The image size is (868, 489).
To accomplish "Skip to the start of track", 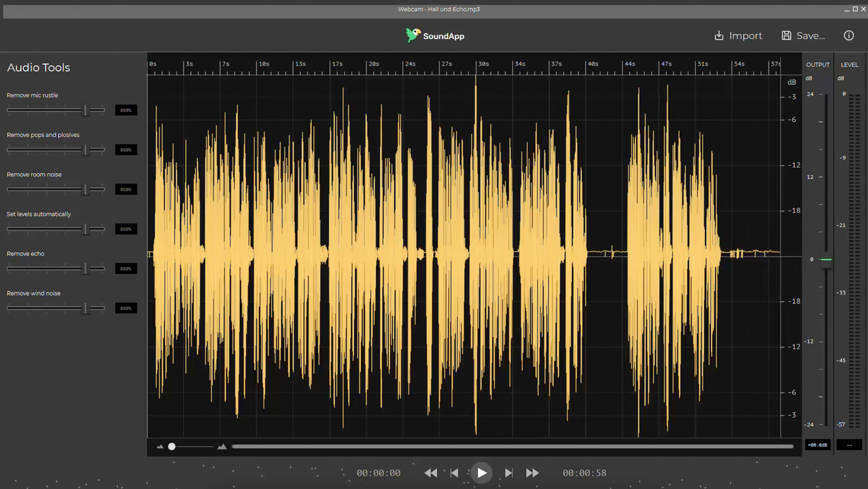I will [454, 473].
